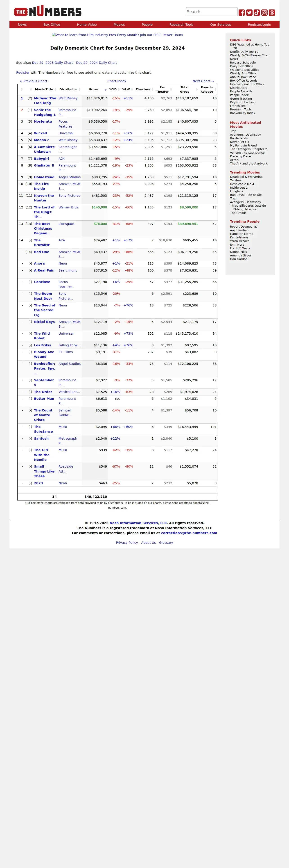Open A Complete Unknown movie page
Image resolution: width=289 pixels, height=868 pixels.
tap(44, 149)
